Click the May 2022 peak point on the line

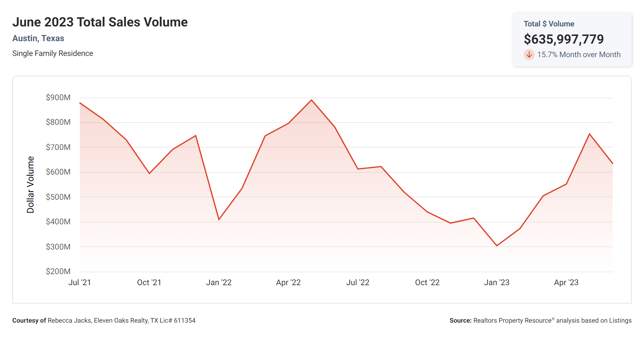tap(312, 100)
